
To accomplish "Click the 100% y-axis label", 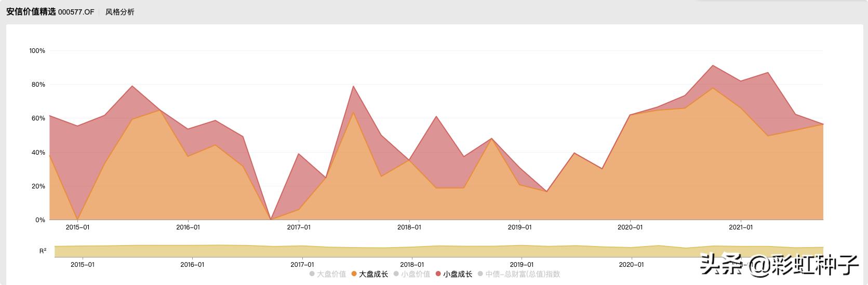I will point(37,51).
